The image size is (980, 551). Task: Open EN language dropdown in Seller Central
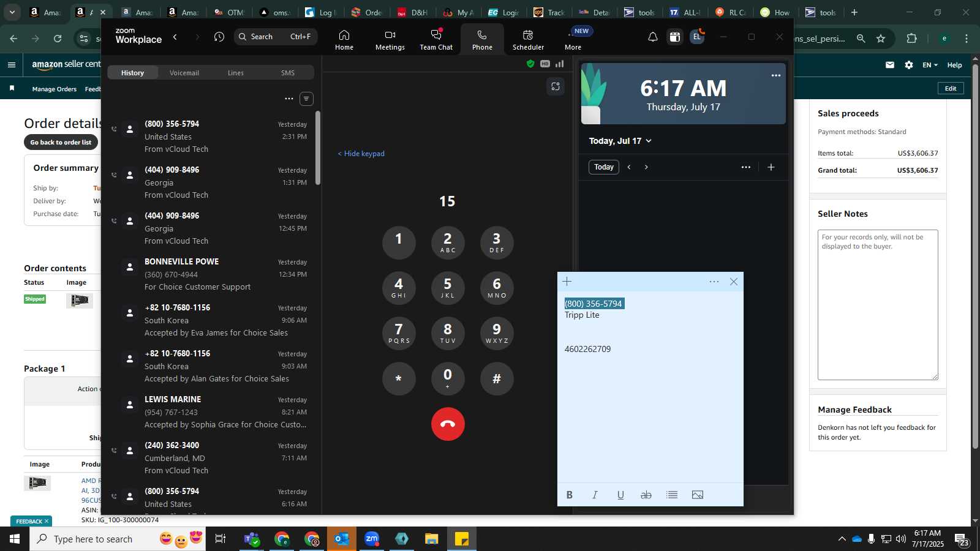coord(930,65)
